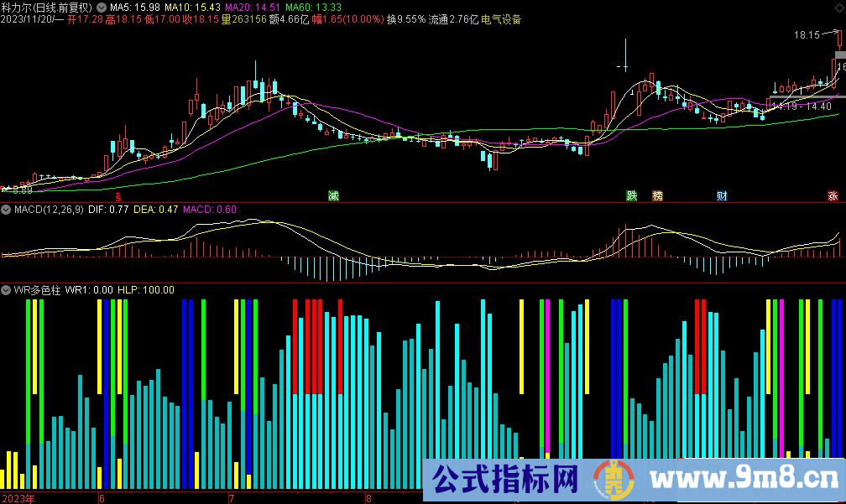Click the 电气设备 sector label

pos(501,19)
